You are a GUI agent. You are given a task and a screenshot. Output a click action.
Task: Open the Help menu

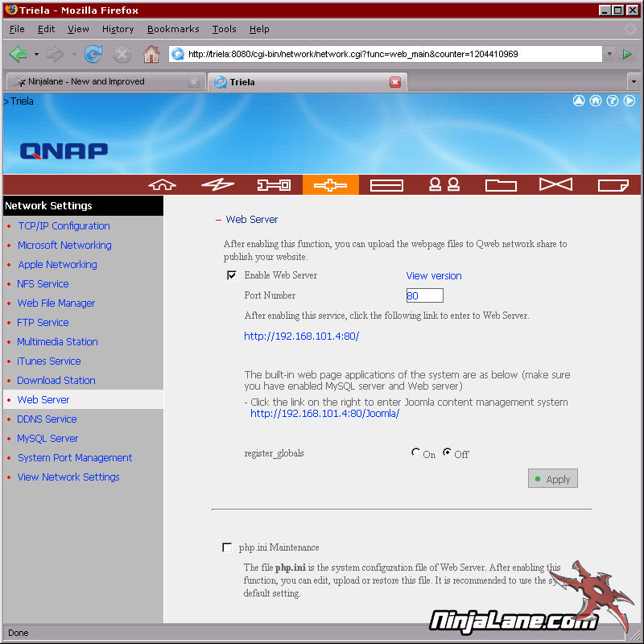pyautogui.click(x=259, y=29)
